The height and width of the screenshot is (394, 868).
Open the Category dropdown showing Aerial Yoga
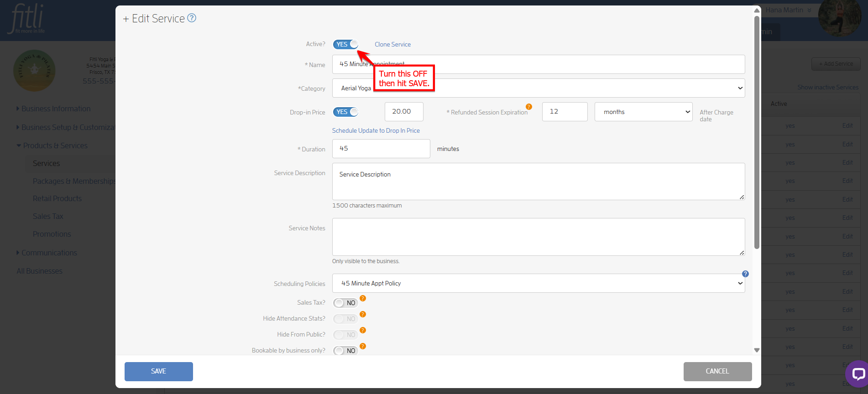(x=539, y=88)
